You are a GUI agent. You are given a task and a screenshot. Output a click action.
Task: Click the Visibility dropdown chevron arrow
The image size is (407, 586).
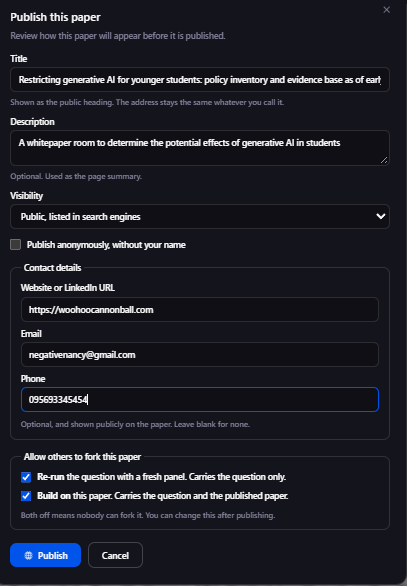click(x=380, y=216)
